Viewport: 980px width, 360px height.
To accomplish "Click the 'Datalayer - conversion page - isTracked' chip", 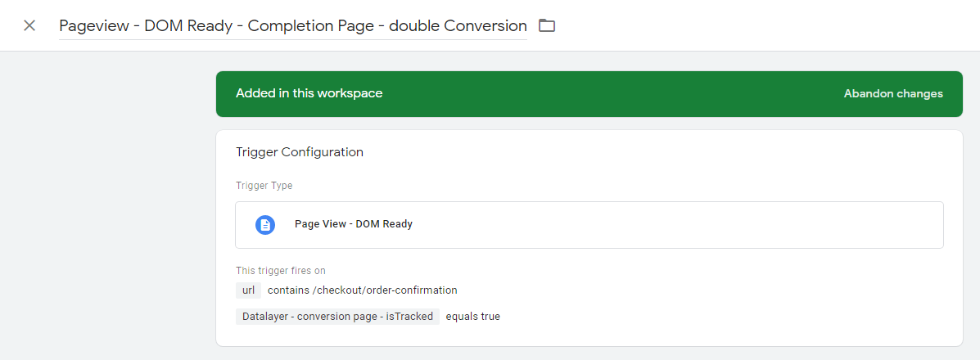I will tap(337, 317).
